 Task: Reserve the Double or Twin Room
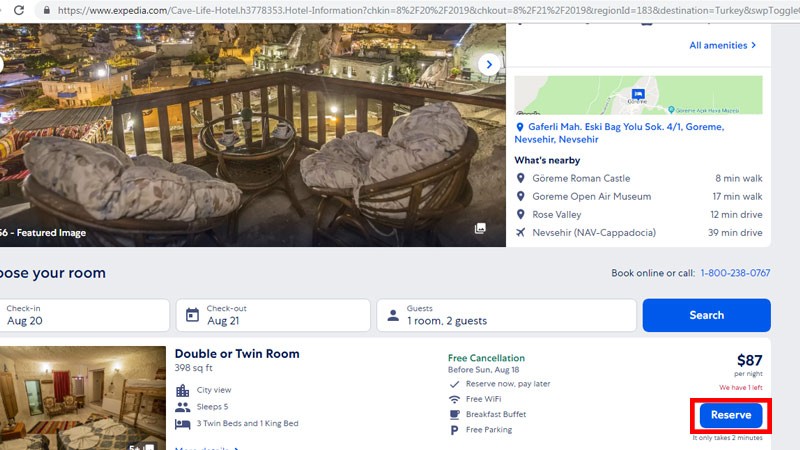click(x=731, y=415)
